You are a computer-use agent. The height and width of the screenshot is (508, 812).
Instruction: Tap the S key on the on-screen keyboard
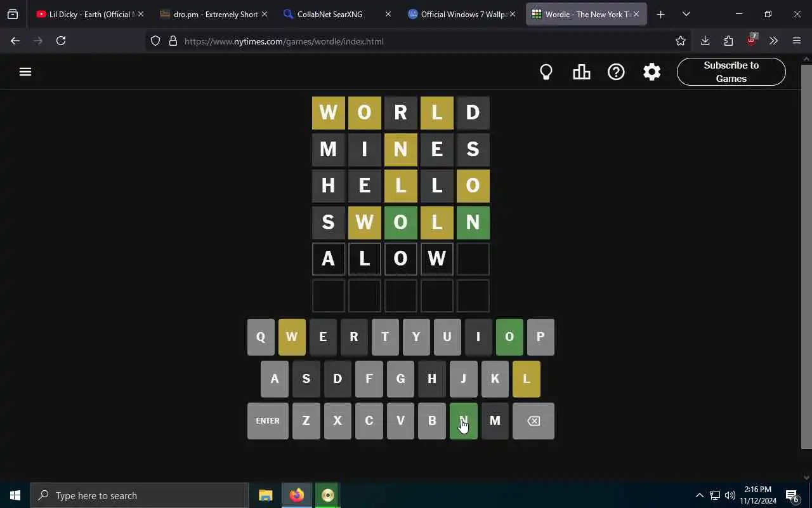[306, 379]
